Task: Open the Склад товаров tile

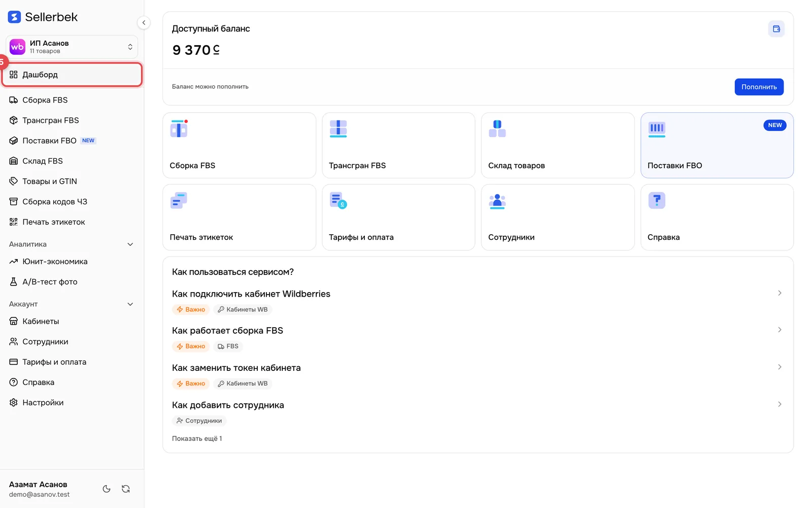Action: click(558, 145)
